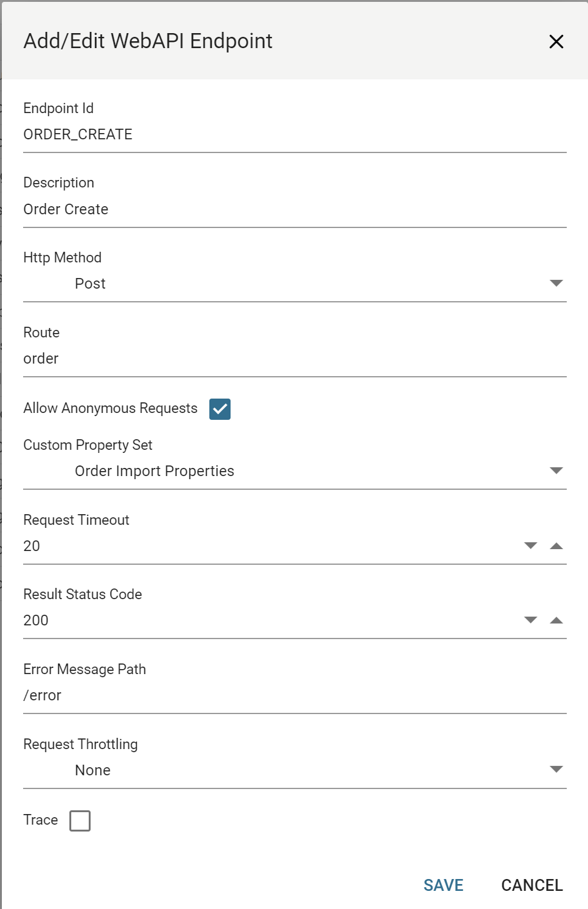Viewport: 588px width, 909px height.
Task: Close the Add/Edit WebAPI Endpoint dialog
Action: coord(556,42)
